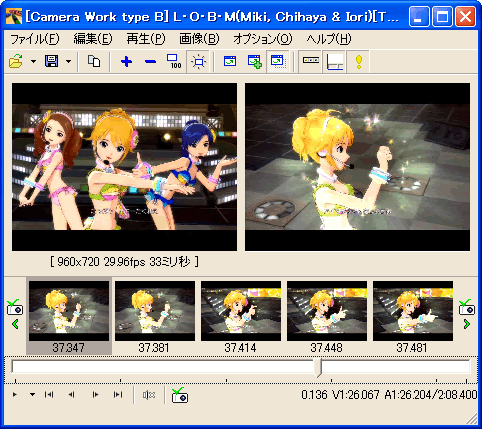
Task: Select the thumbnail at 37.481
Action: (x=413, y=311)
